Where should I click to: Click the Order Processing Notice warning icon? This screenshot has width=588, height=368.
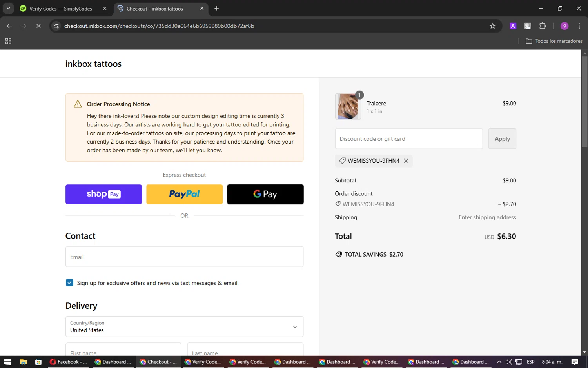point(78,104)
